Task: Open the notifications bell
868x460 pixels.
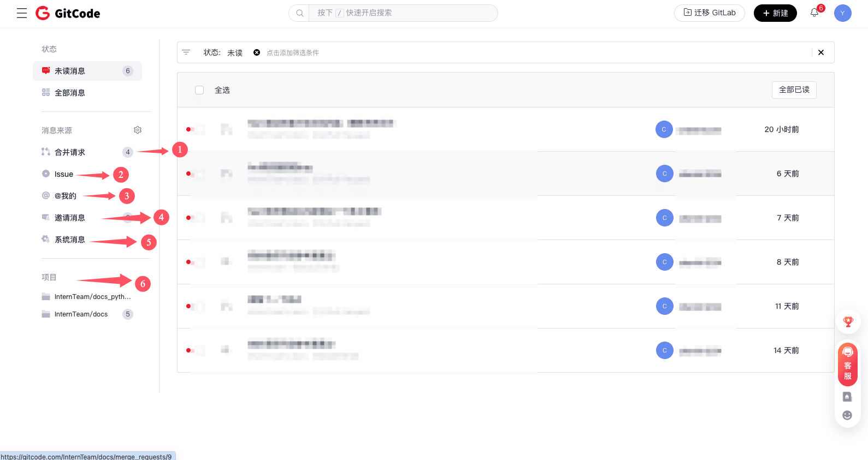Action: (x=814, y=13)
